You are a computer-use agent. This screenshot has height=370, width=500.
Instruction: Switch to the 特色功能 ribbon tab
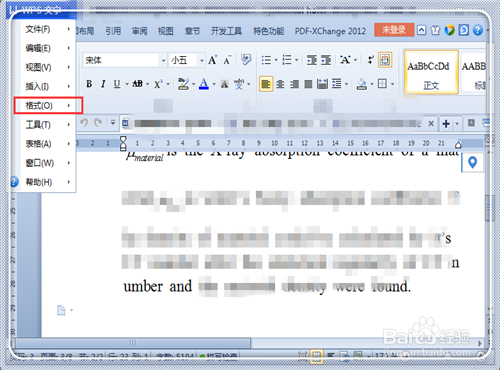(x=268, y=31)
